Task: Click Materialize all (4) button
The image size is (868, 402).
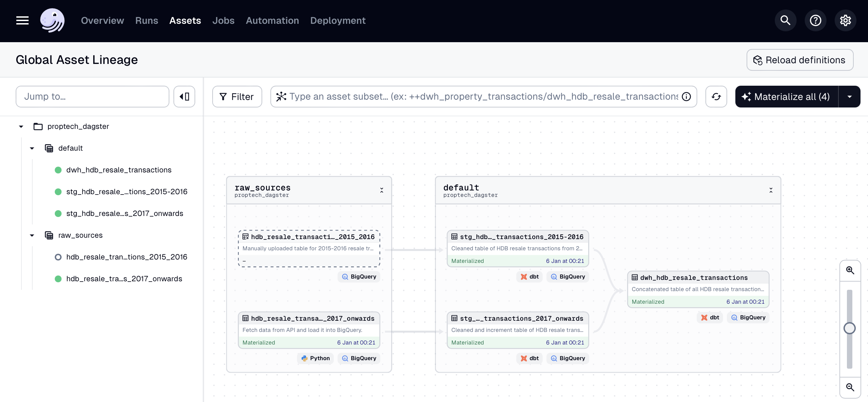Action: [787, 97]
